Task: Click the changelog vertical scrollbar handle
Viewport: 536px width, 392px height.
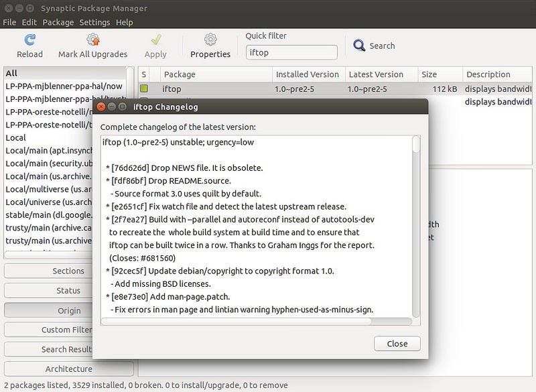Action: [415, 144]
